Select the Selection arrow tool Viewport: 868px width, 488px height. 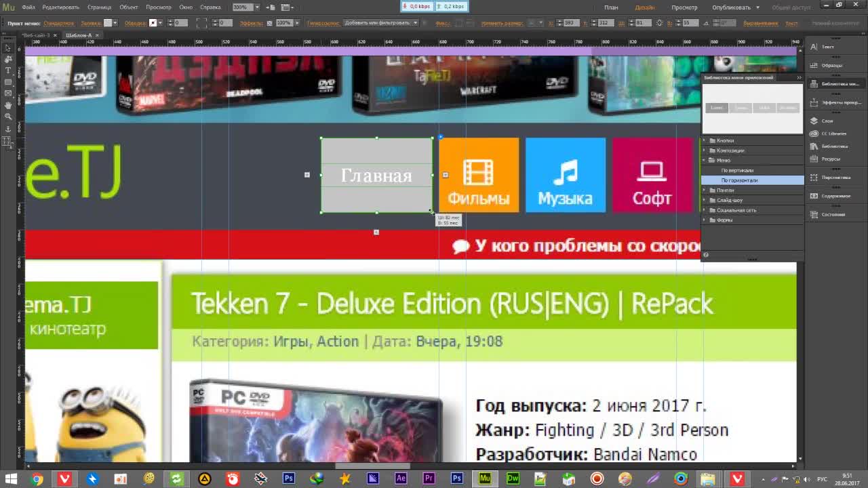point(7,48)
